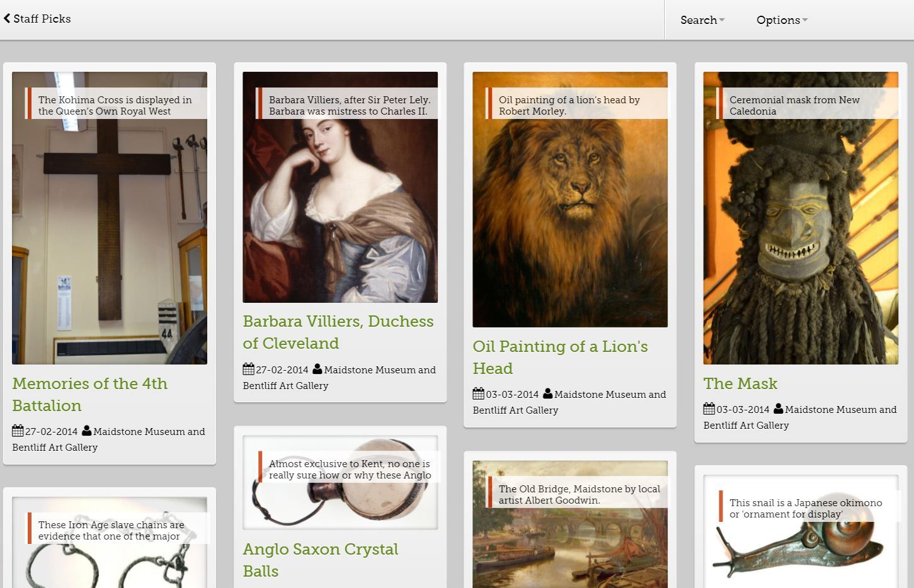The height and width of the screenshot is (588, 914).
Task: Click the caption 'Ceremonial mask from New Caledonia'
Action: point(794,105)
